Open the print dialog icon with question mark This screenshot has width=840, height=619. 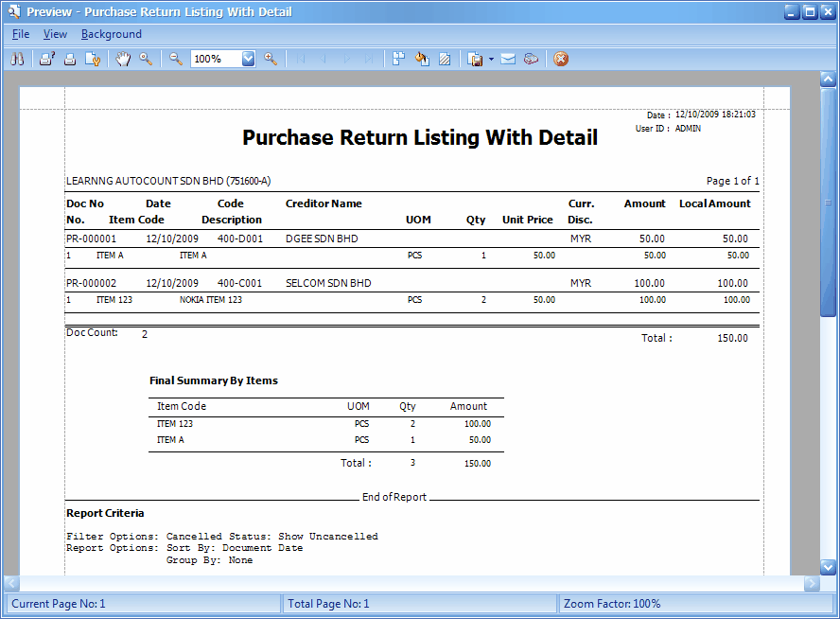(47, 59)
